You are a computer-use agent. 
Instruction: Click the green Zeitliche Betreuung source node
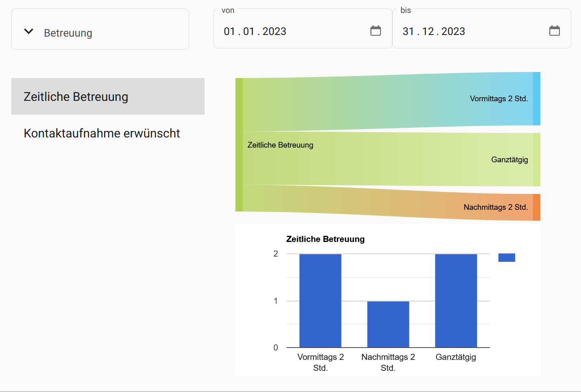click(x=239, y=145)
